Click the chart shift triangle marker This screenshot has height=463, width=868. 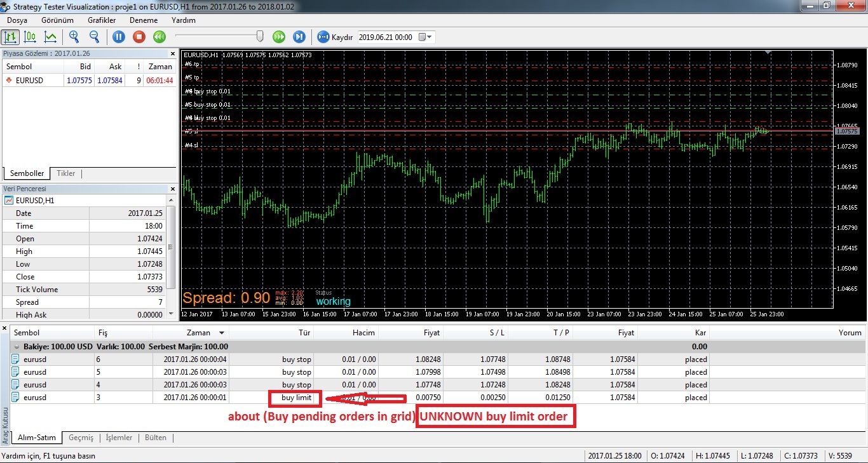(x=769, y=53)
